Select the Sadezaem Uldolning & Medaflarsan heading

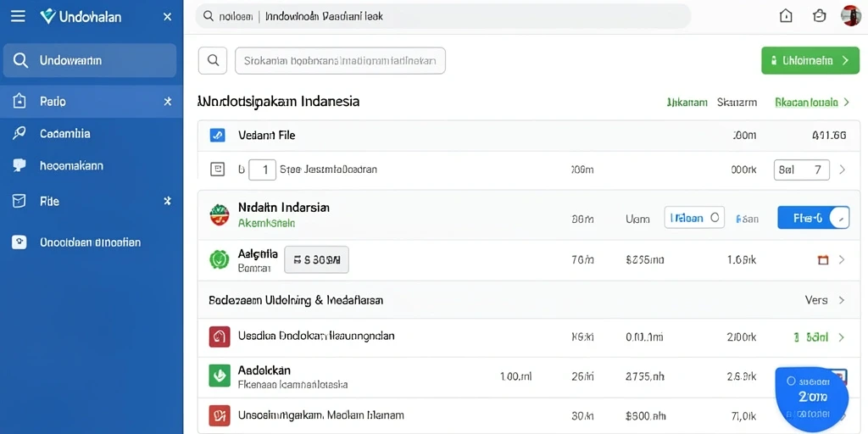click(x=296, y=300)
